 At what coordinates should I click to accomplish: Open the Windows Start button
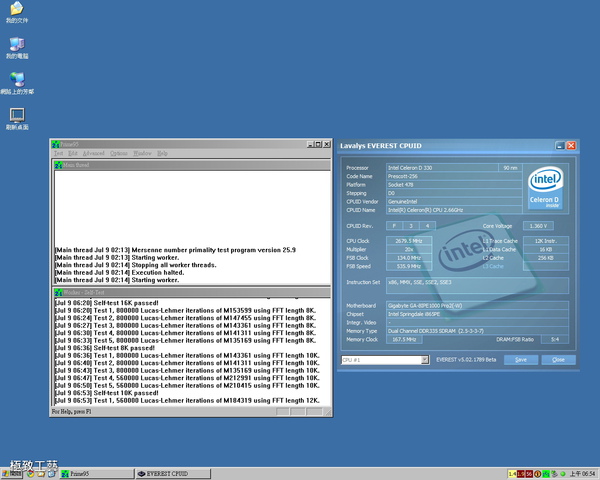11,474
